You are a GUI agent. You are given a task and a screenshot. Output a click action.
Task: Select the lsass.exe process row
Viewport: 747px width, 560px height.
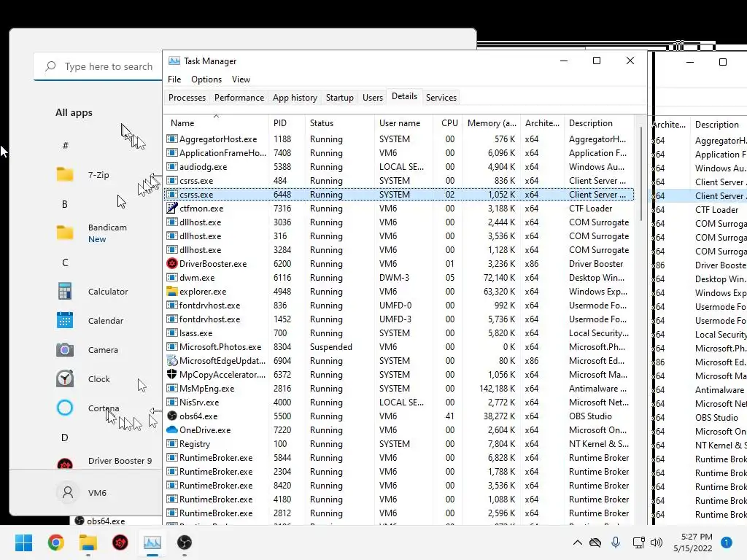point(399,332)
